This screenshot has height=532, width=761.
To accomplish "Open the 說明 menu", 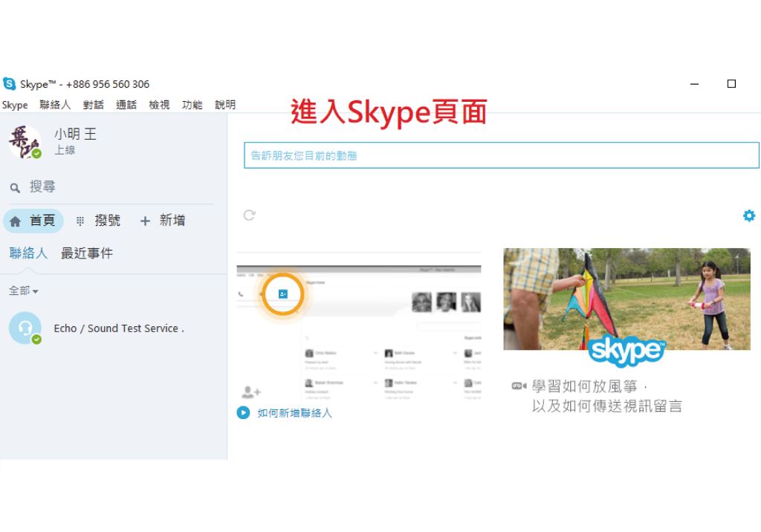I will 225,105.
